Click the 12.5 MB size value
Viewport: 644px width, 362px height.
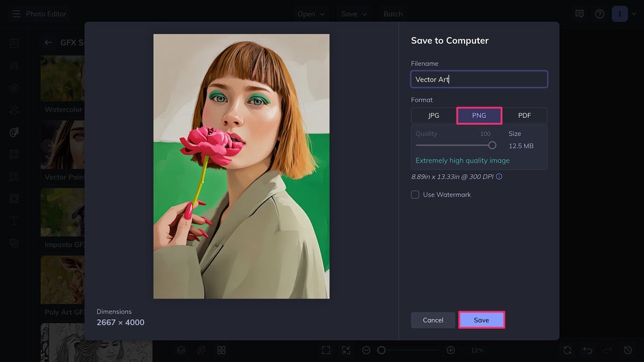pos(521,145)
